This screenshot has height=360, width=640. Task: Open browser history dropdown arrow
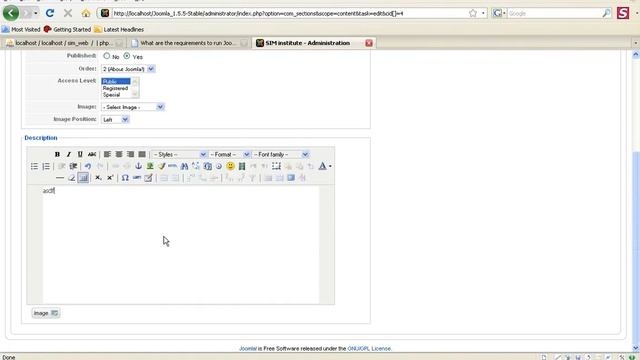tap(36, 13)
